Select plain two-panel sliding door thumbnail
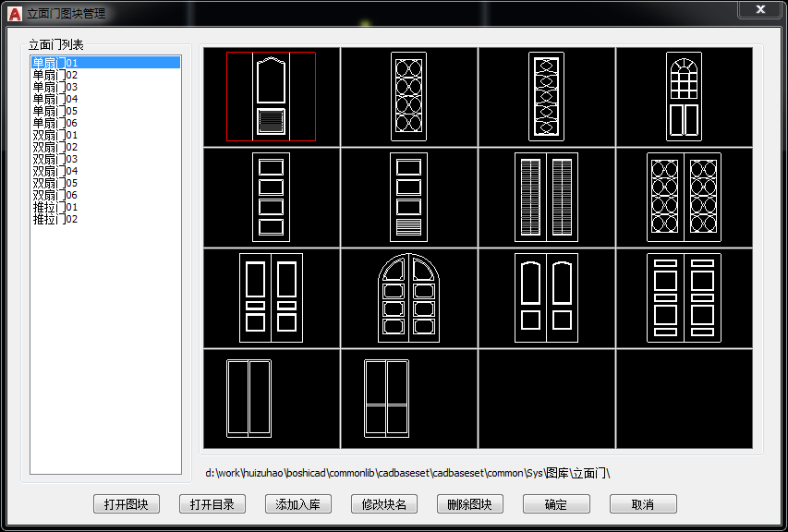The width and height of the screenshot is (788, 532). (272, 398)
